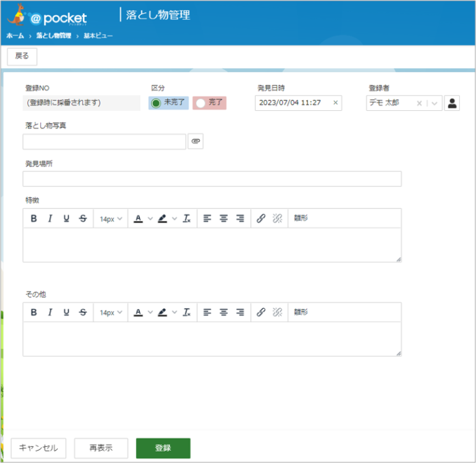This screenshot has width=476, height=463.
Task: Expand font color arrow in 特徴 editor
Action: click(x=150, y=219)
